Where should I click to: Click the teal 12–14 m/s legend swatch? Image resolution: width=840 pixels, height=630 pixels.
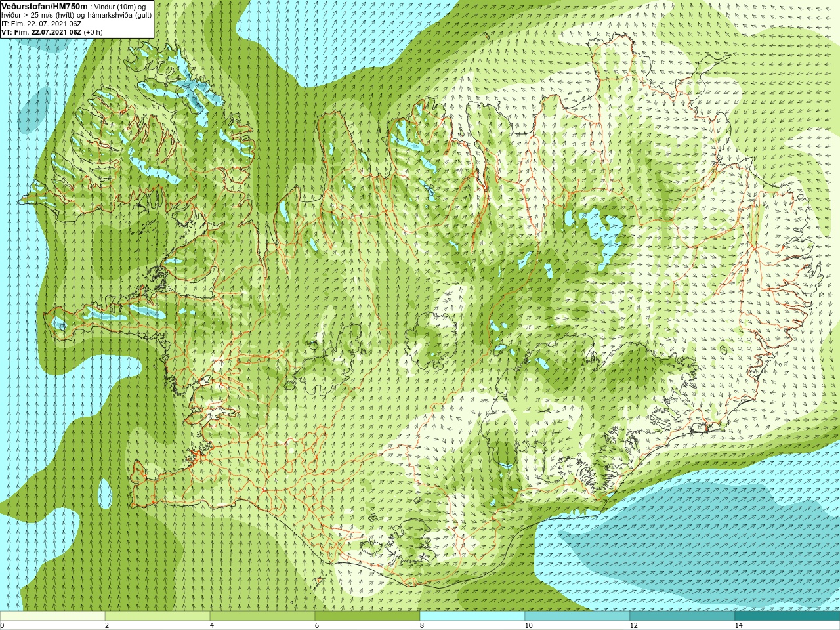[682, 616]
